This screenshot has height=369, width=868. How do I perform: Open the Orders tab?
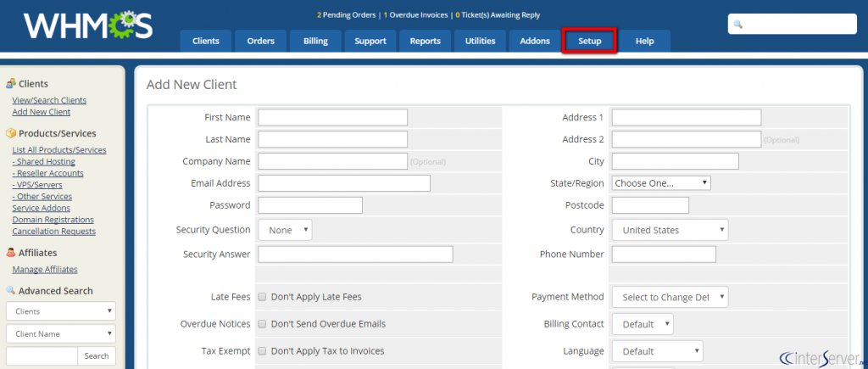(261, 41)
